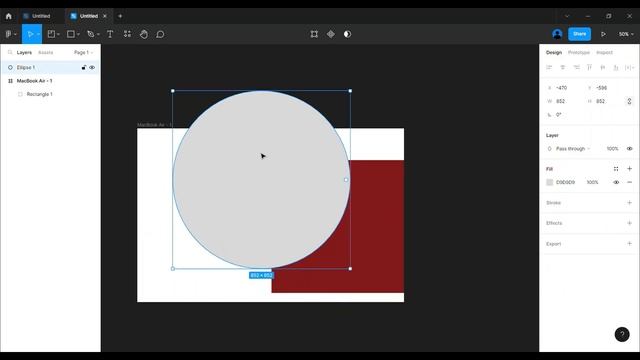The height and width of the screenshot is (360, 640).
Task: Open the help question mark button
Action: coord(622,334)
